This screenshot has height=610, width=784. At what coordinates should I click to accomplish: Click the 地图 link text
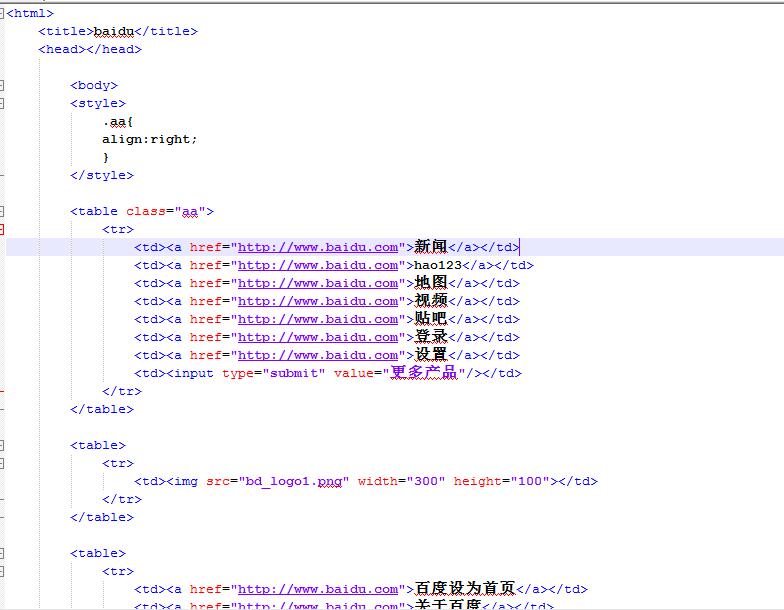(x=431, y=283)
